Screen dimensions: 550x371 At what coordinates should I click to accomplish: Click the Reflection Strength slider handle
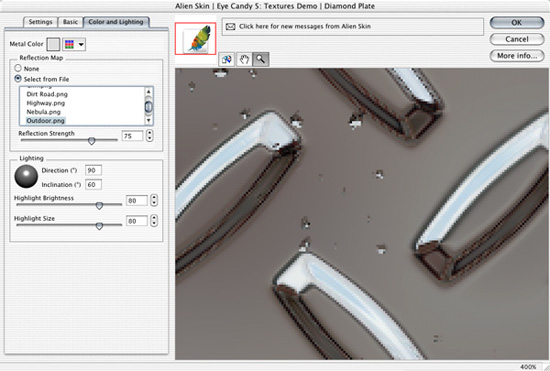click(91, 141)
